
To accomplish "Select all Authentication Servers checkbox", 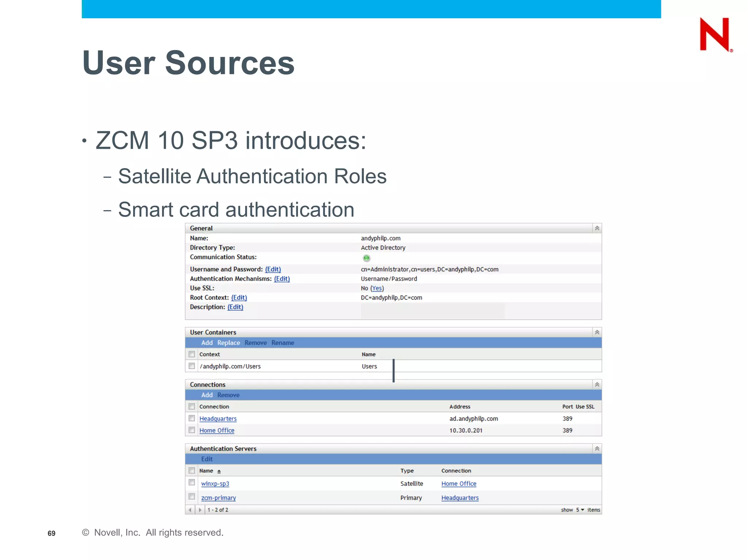I will click(x=192, y=470).
